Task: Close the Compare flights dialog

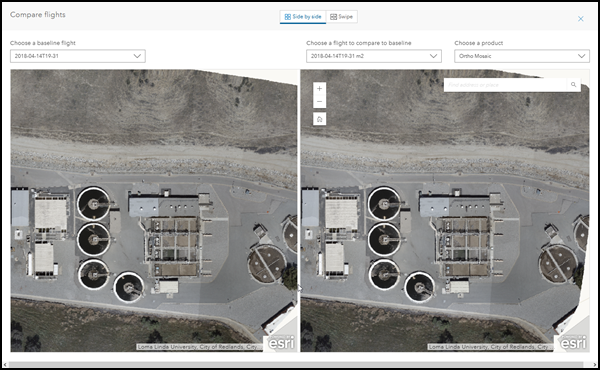Action: pyautogui.click(x=580, y=19)
